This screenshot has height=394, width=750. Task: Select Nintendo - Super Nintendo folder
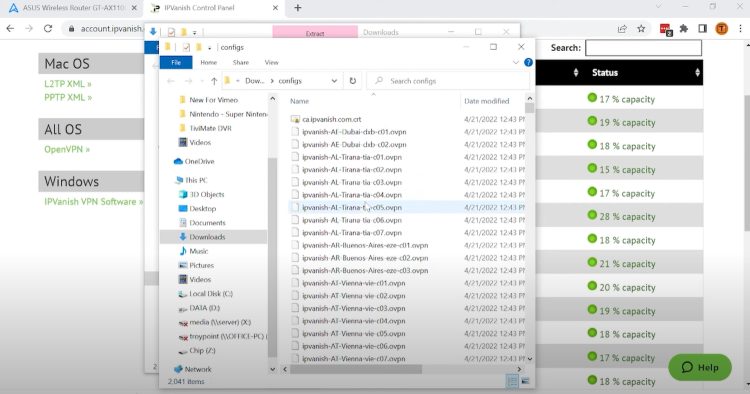click(228, 114)
